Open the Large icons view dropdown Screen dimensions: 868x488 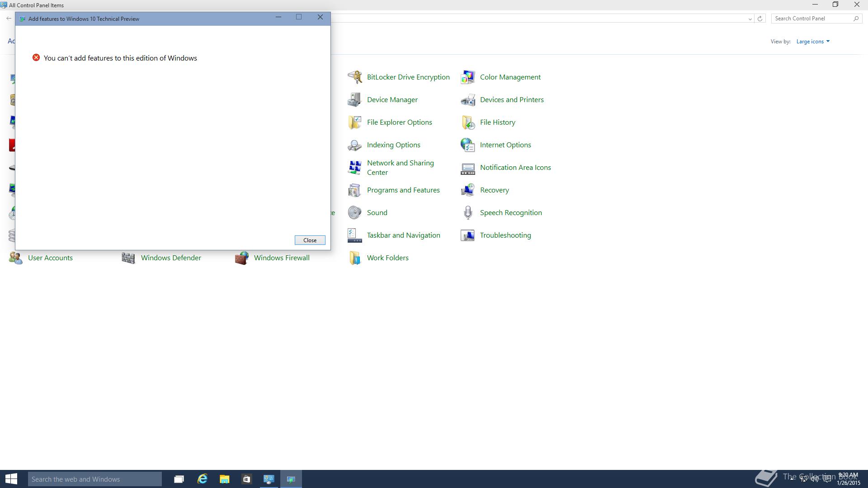813,42
